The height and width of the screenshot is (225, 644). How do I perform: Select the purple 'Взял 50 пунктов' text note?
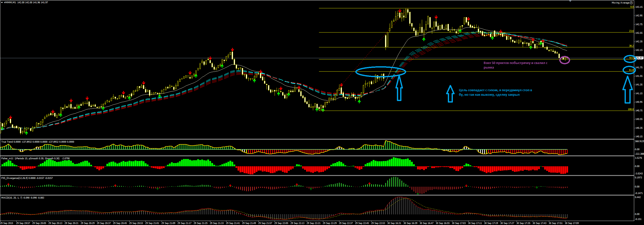[515, 65]
